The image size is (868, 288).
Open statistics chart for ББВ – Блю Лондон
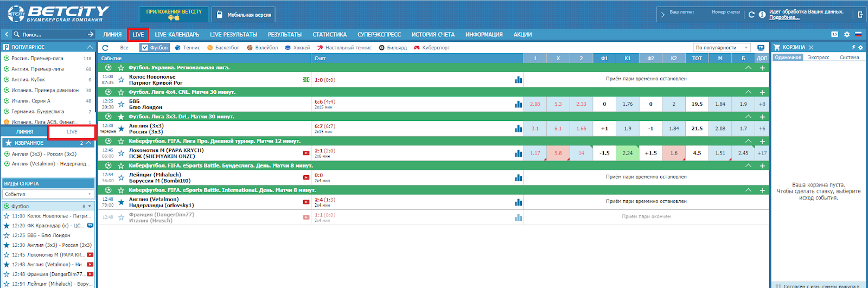click(x=518, y=104)
